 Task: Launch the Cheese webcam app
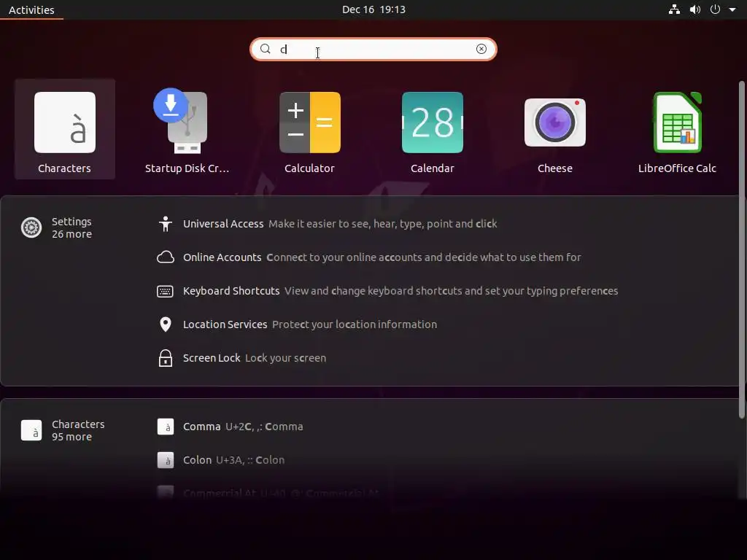pyautogui.click(x=555, y=122)
